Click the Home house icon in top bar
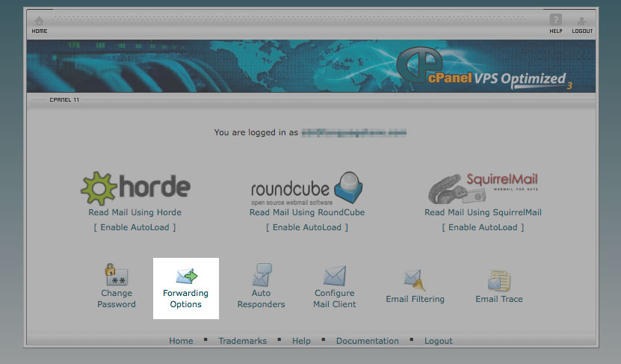 39,21
